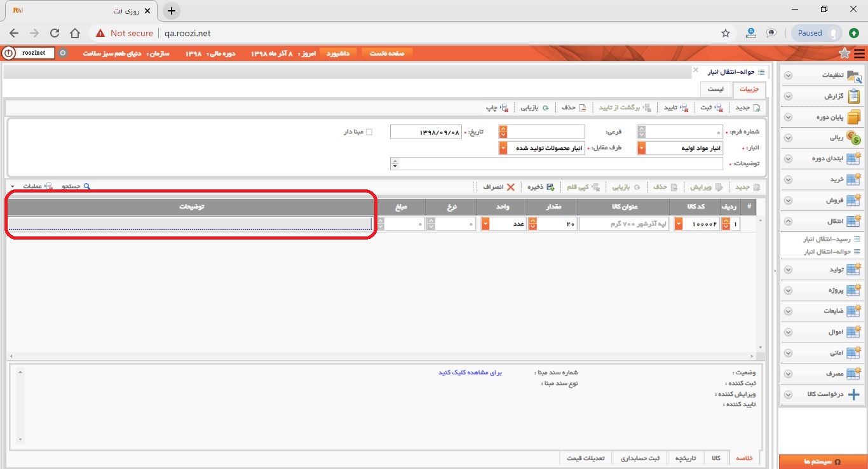This screenshot has height=469, width=868.
Task: Click the درخواست کالا plus icon
Action: pos(855,394)
